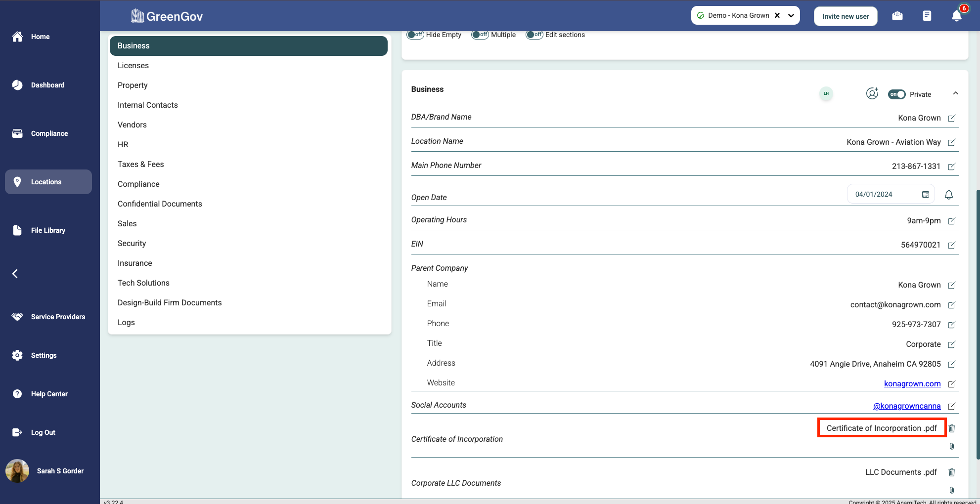
Task: Select the Business section tab
Action: (x=249, y=46)
